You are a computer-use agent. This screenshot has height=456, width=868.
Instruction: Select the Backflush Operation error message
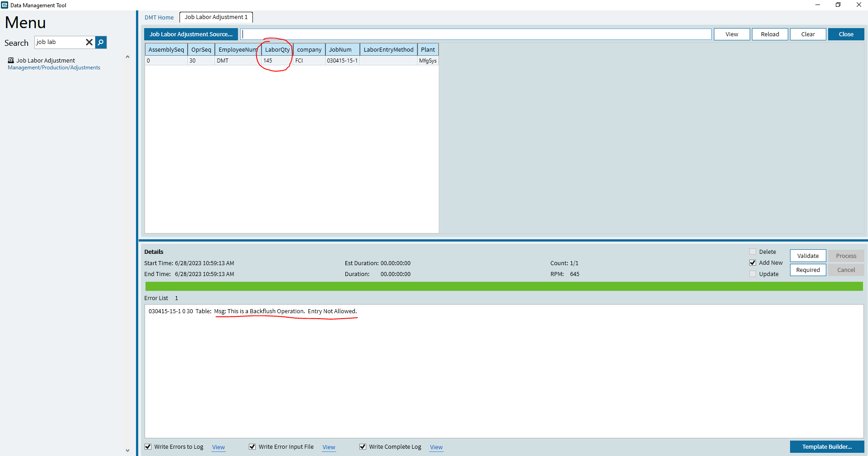[x=253, y=311]
